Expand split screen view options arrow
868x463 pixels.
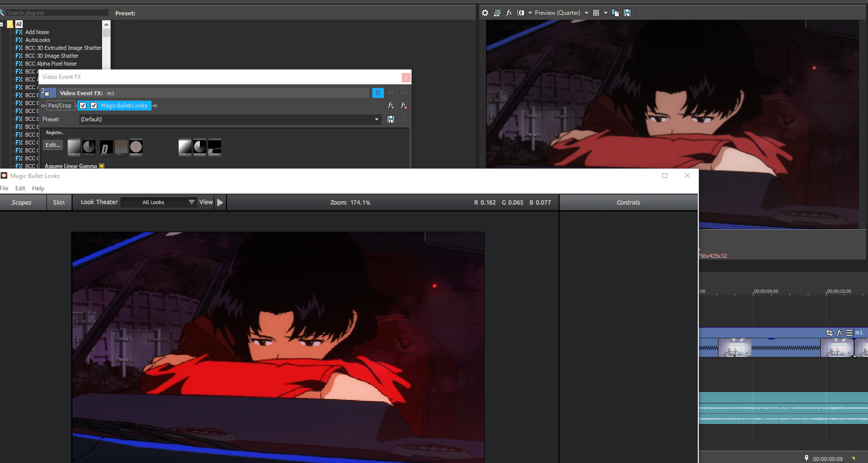[530, 13]
